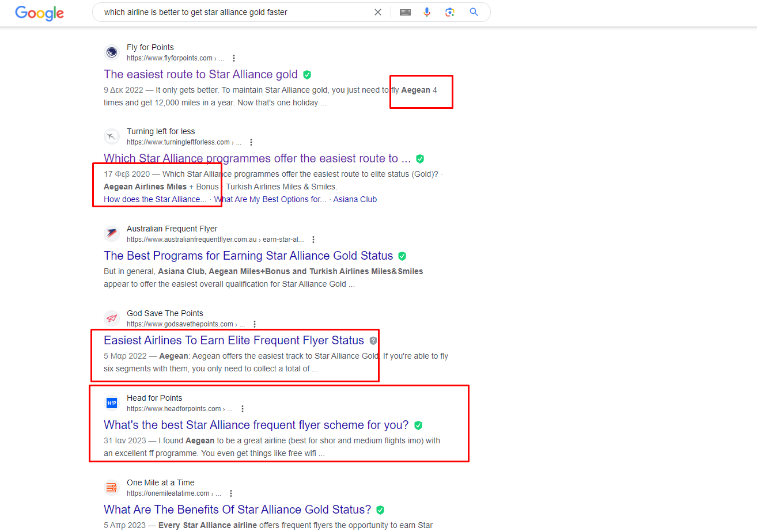Click the Fly for Points favicon
Screen dimensions: 757x532
click(x=112, y=52)
